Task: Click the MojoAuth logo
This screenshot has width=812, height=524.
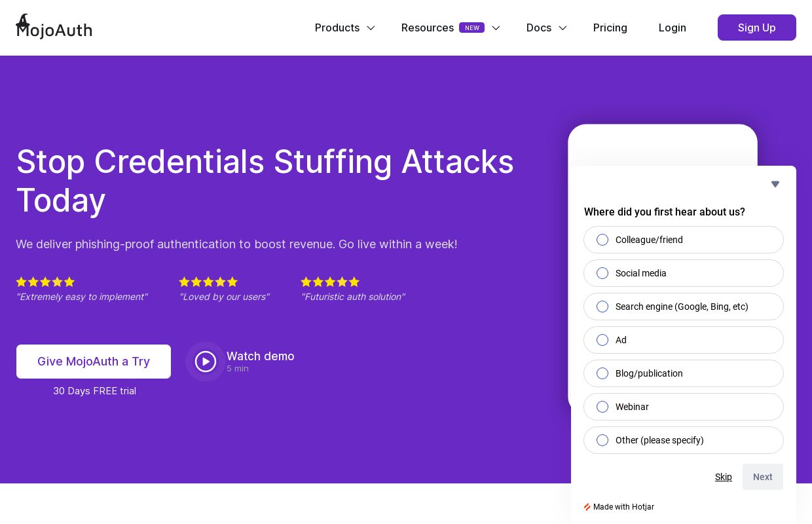Action: click(54, 27)
